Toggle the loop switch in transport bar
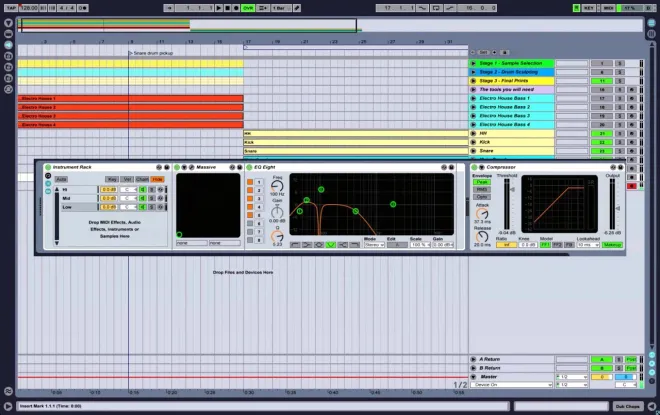This screenshot has height=415, width=660. [436, 8]
